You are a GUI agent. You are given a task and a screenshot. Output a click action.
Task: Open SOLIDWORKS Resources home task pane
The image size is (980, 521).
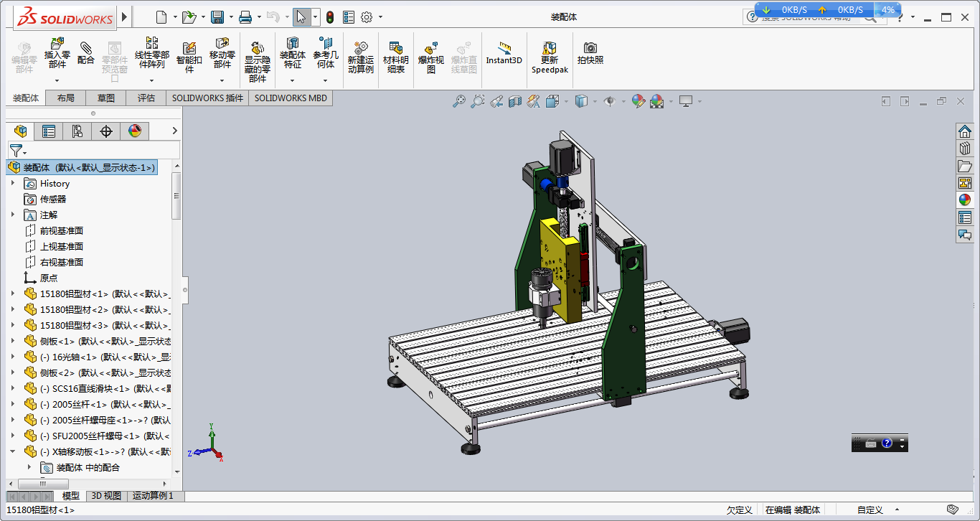pyautogui.click(x=965, y=131)
